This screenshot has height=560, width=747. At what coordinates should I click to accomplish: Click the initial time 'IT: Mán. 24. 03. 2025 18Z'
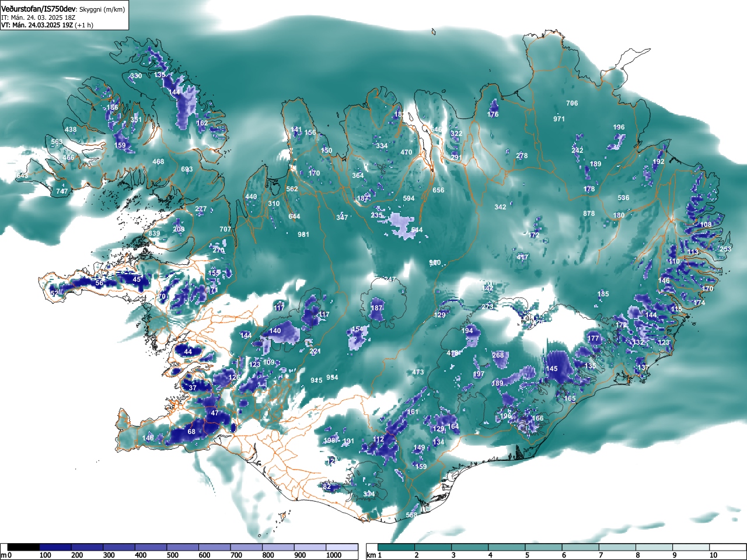click(38, 17)
